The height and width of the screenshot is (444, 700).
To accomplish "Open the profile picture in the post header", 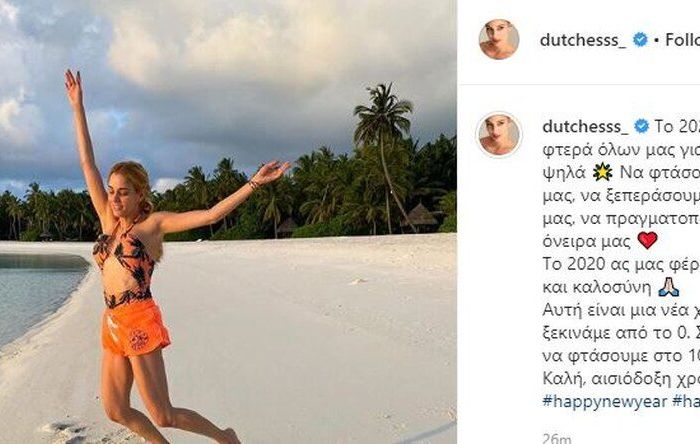I will (499, 39).
